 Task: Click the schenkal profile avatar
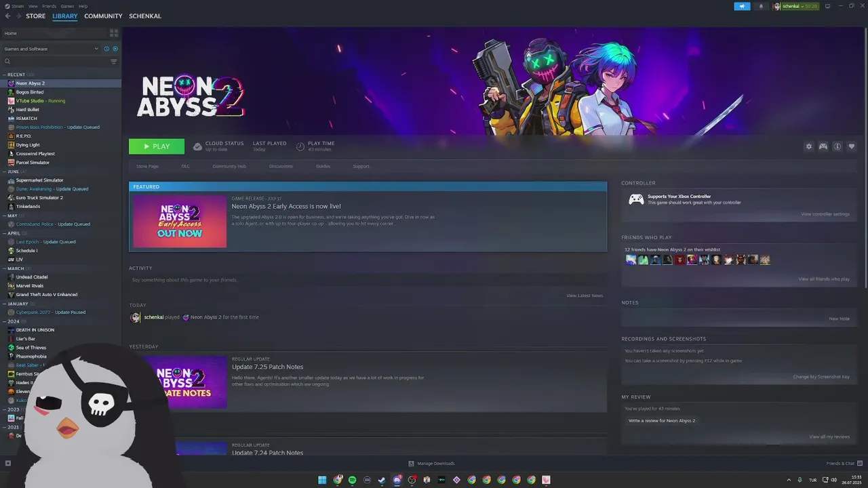pos(777,6)
